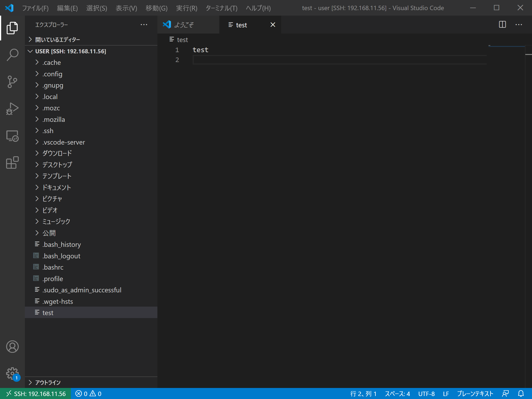Open the .wget-hsts file
The width and height of the screenshot is (532, 399).
[x=91, y=302]
